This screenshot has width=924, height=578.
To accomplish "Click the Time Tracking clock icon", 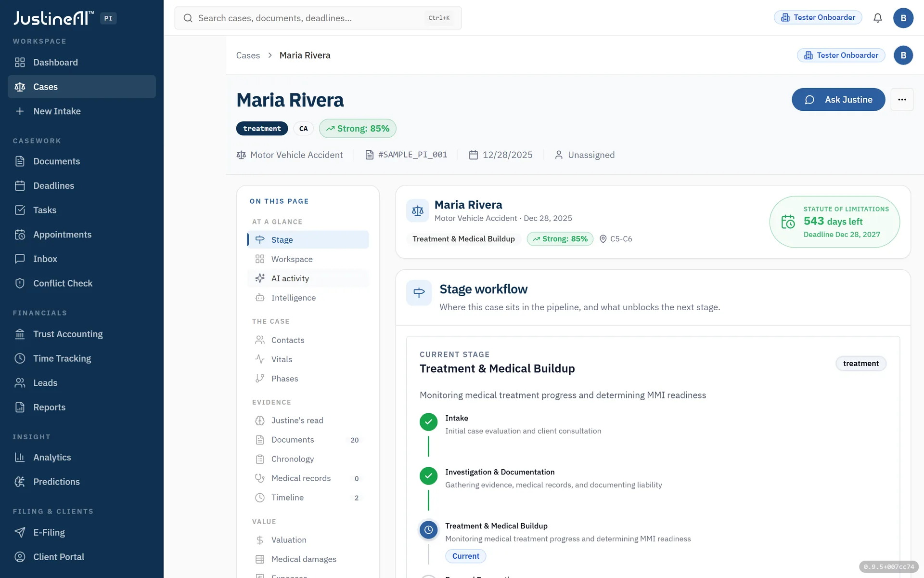I will click(20, 358).
